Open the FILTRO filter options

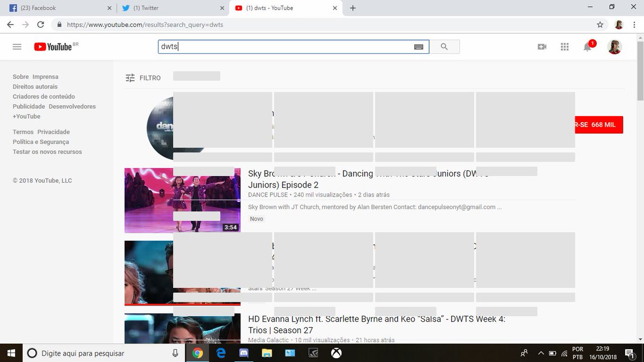(x=143, y=78)
